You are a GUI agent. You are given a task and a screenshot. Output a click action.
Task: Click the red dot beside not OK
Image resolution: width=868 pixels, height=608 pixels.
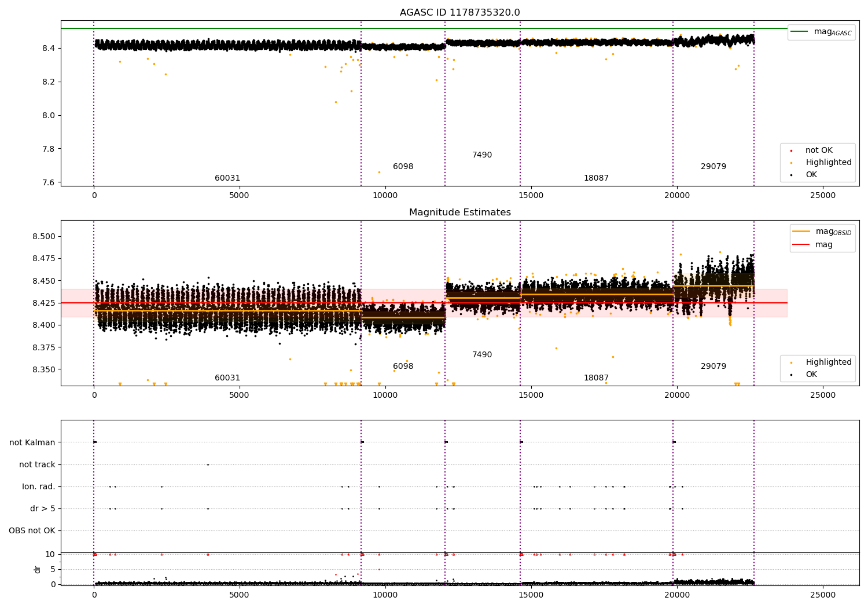point(792,151)
